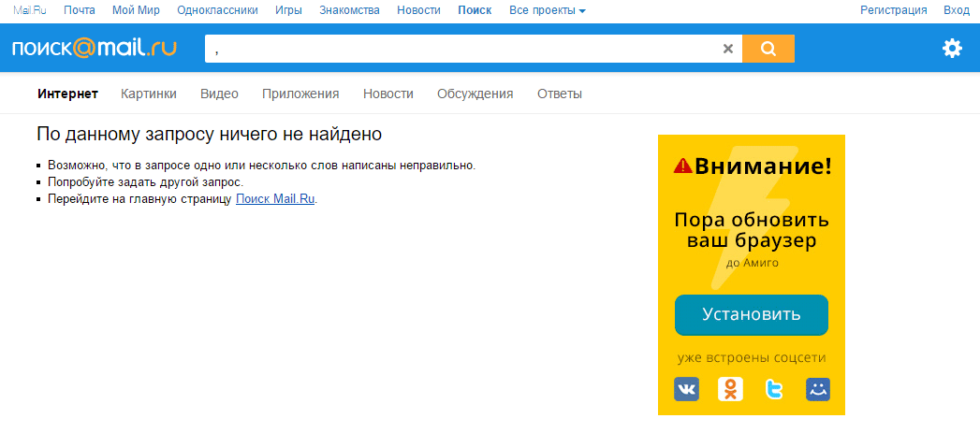This screenshot has width=980, height=433.
Task: Follow the Поиск Mail.Ru link
Action: point(275,199)
